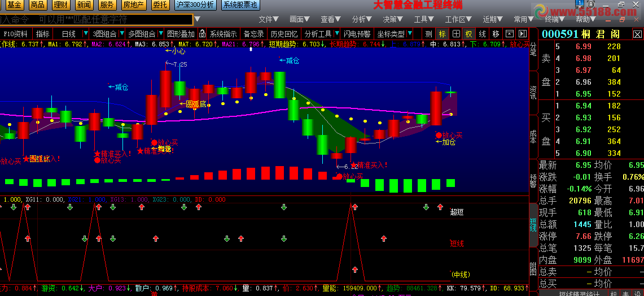Open the 成本 vertical side tab
The height and width of the screenshot is (296, 644).
(533, 137)
